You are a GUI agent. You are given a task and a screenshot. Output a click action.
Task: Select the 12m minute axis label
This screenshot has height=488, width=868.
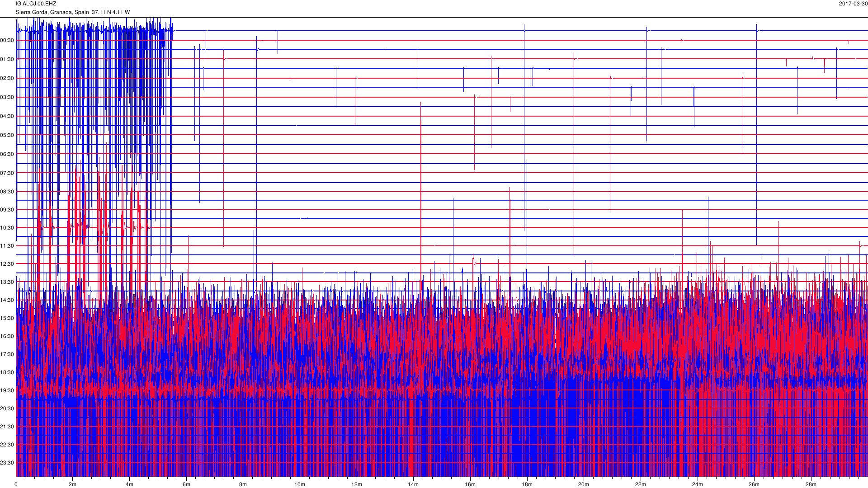click(x=357, y=484)
